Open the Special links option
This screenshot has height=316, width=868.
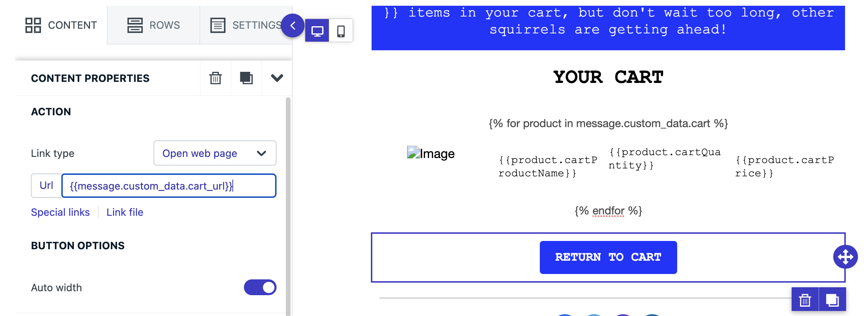pyautogui.click(x=60, y=212)
